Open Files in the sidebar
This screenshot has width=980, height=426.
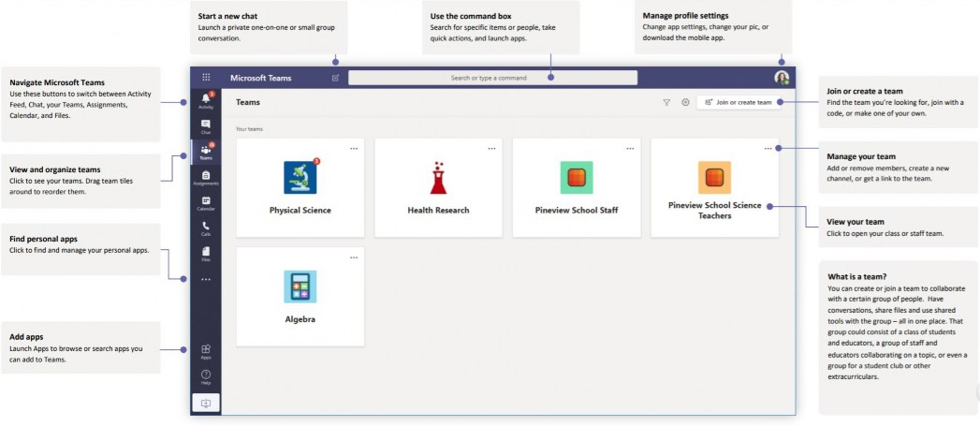click(x=206, y=254)
